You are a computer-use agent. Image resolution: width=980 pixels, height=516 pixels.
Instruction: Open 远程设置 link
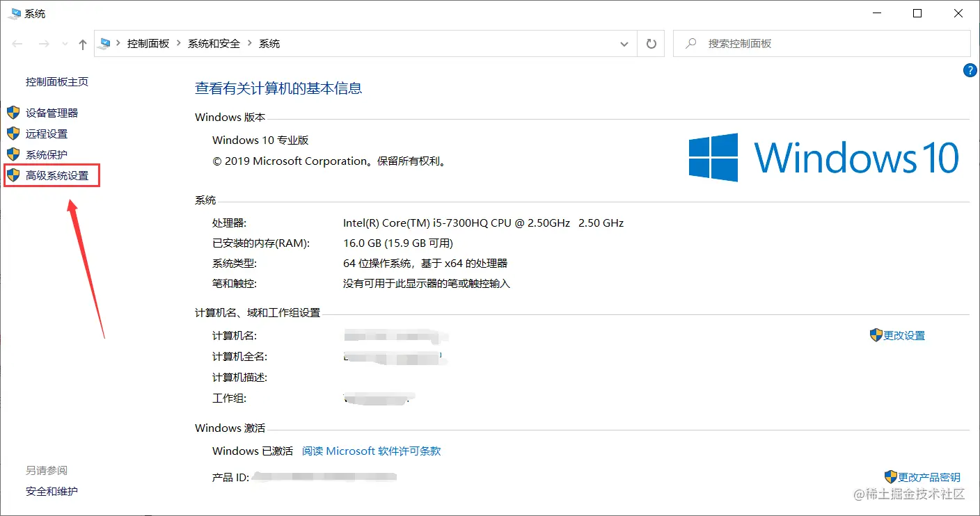pyautogui.click(x=47, y=134)
